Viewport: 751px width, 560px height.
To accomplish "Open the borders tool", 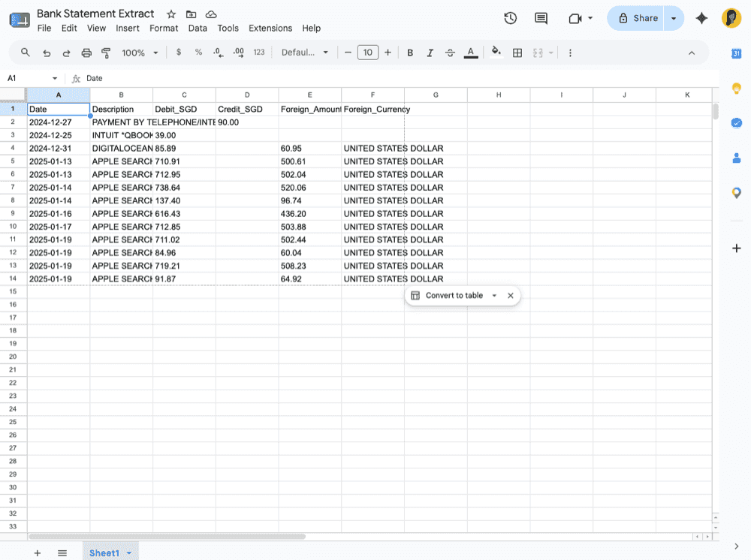I will (517, 53).
